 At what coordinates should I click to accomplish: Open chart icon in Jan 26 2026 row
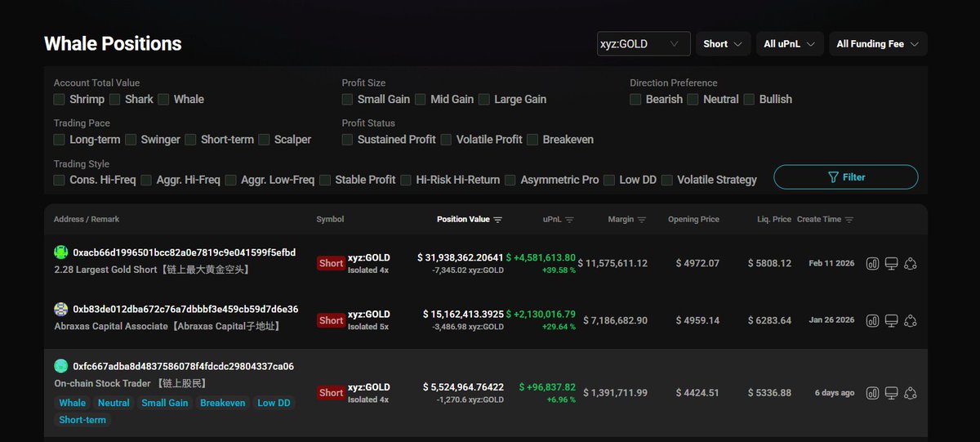[872, 320]
